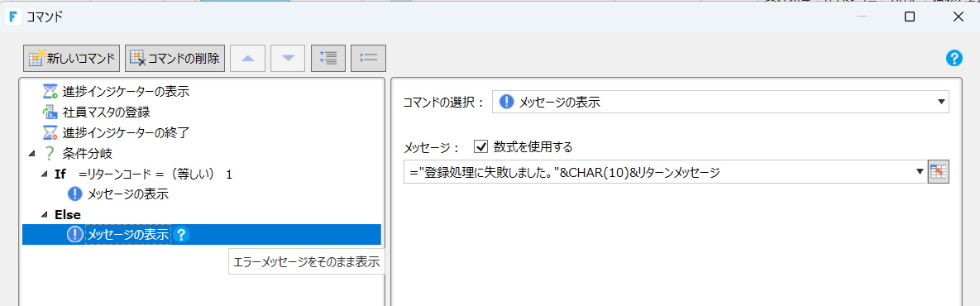Minimize the コマンド dialog window

pos(862,17)
